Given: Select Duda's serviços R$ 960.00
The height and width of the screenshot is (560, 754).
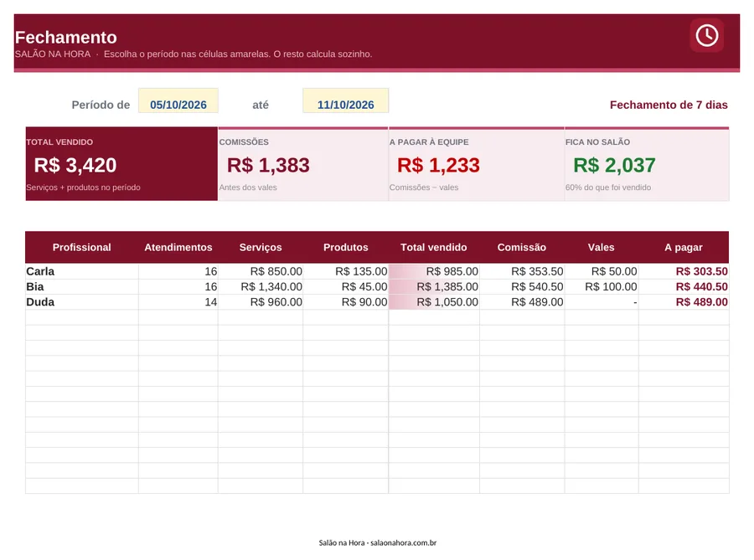Looking at the screenshot, I should 261,302.
